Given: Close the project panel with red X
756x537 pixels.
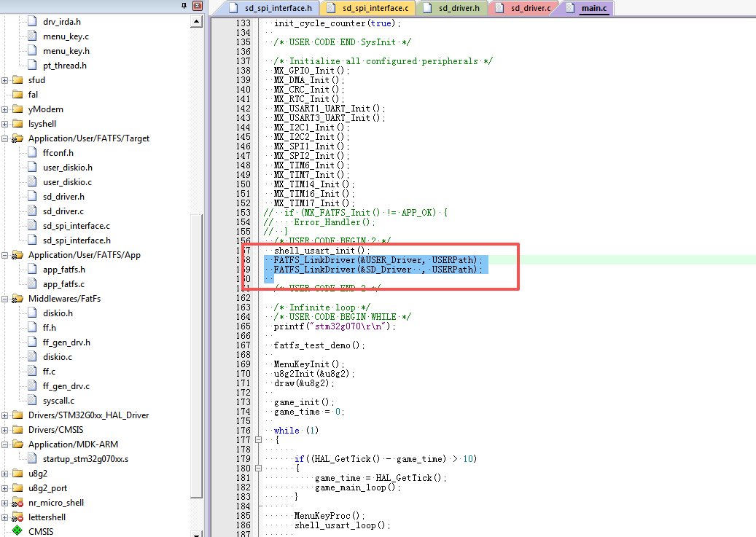Looking at the screenshot, I should tap(198, 5).
